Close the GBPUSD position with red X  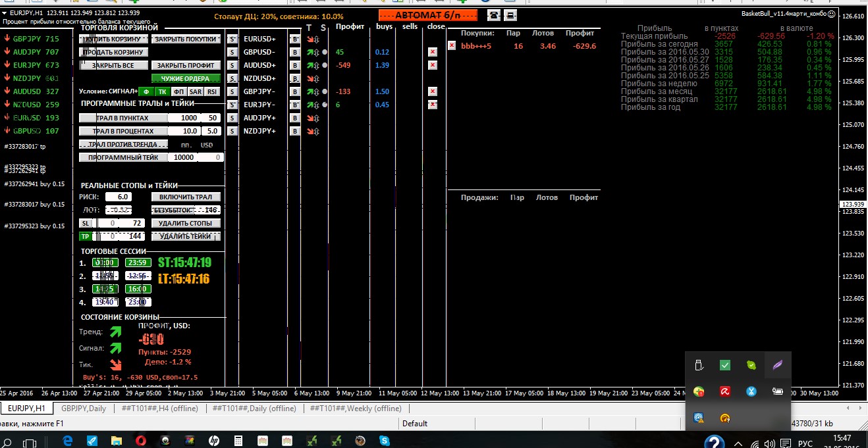point(432,52)
